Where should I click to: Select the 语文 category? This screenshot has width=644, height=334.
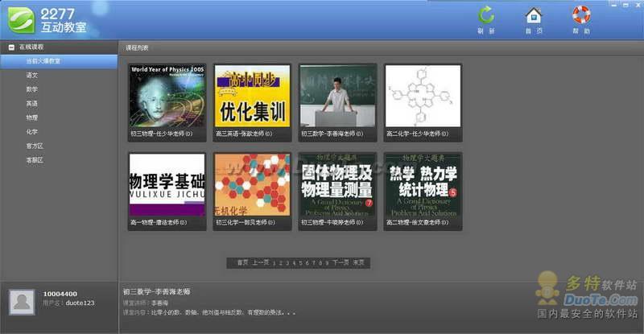coord(31,75)
